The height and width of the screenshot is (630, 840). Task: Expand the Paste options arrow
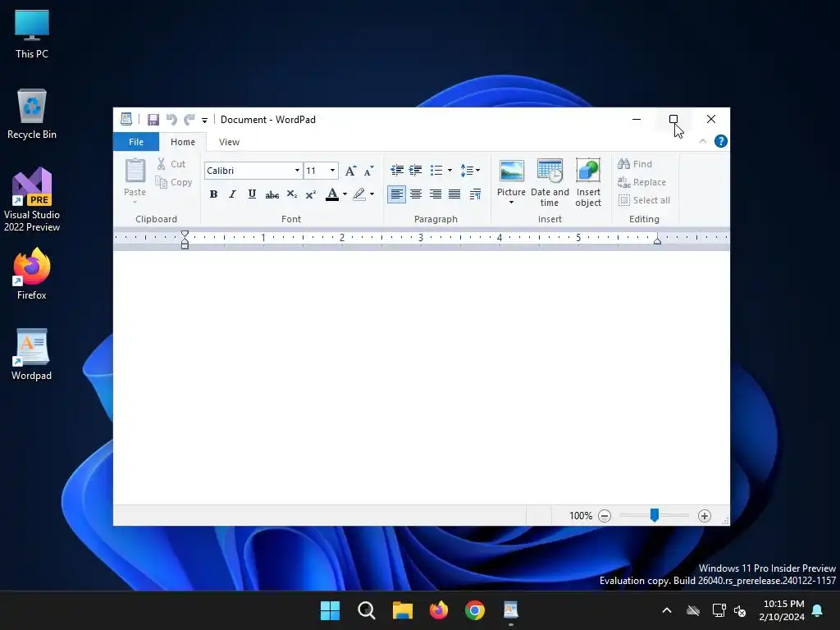[135, 202]
